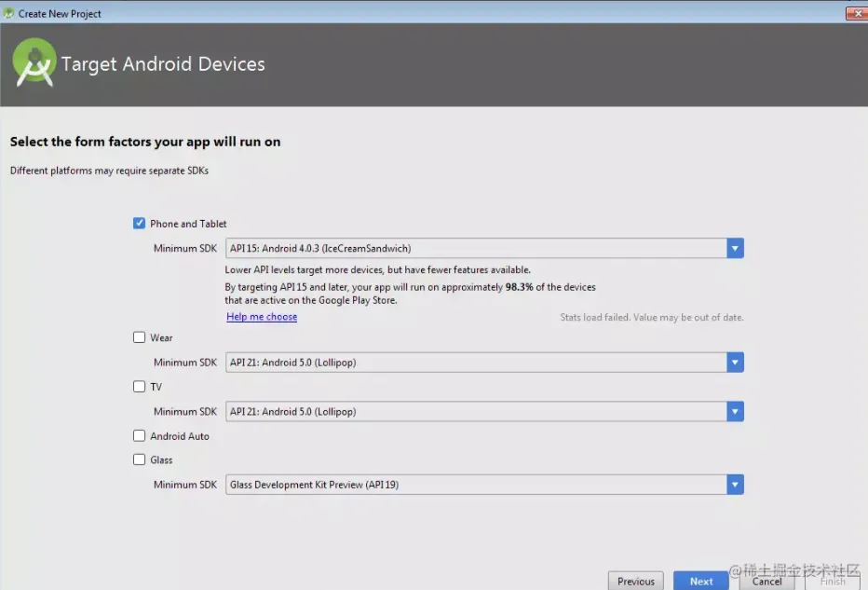Enable the Wear form factor checkbox
The height and width of the screenshot is (590, 868).
pyautogui.click(x=139, y=336)
